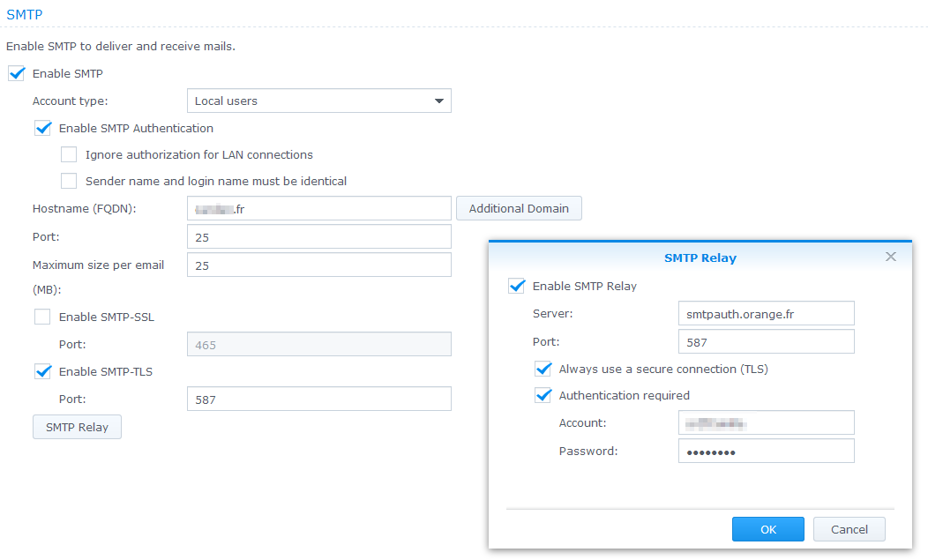Close the SMTP Relay dialog
The height and width of the screenshot is (560, 928).
coord(890,257)
